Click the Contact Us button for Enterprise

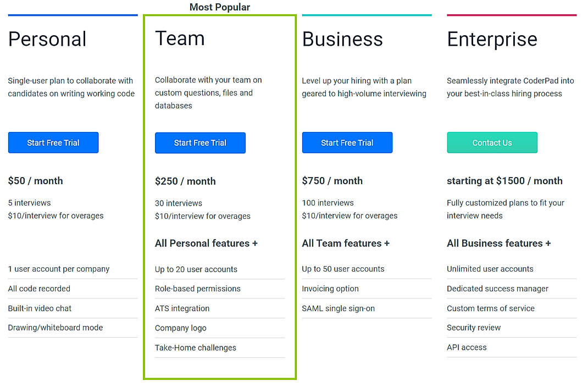(x=492, y=142)
